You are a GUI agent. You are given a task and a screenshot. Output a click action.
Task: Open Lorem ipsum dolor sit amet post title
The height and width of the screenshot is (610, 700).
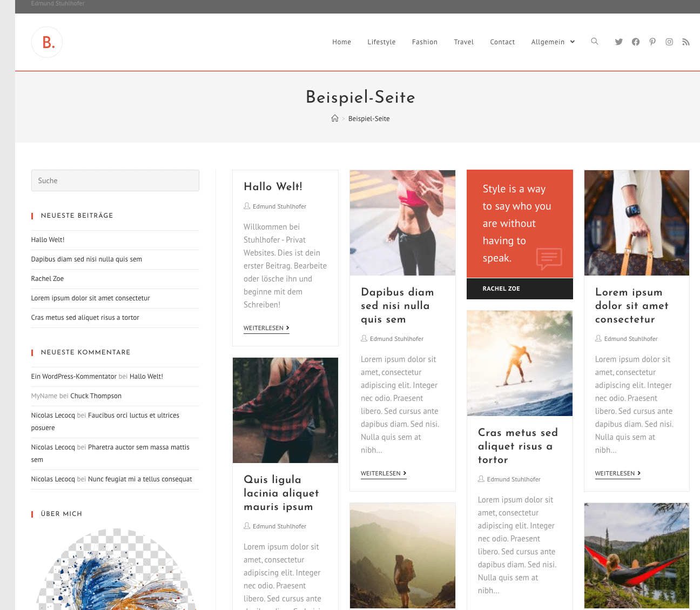point(632,306)
